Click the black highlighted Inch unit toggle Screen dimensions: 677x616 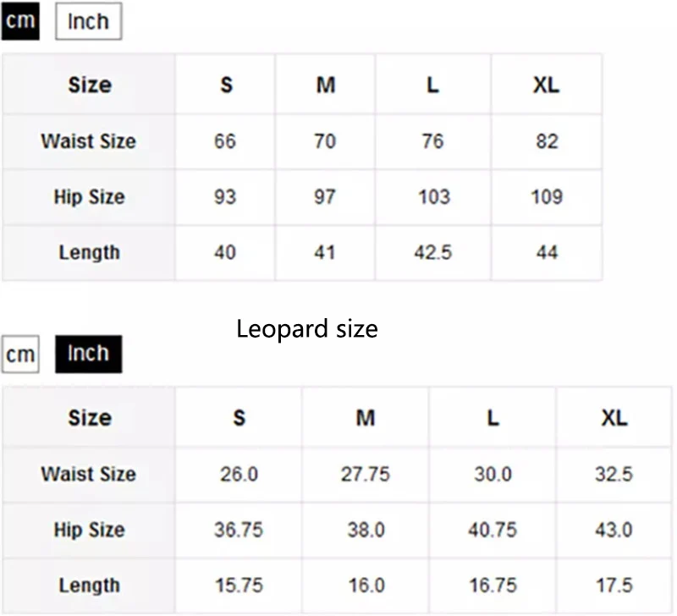pyautogui.click(x=88, y=354)
